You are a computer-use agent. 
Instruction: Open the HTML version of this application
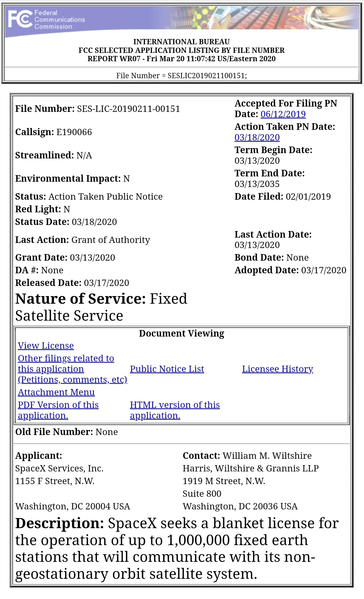[x=175, y=410]
